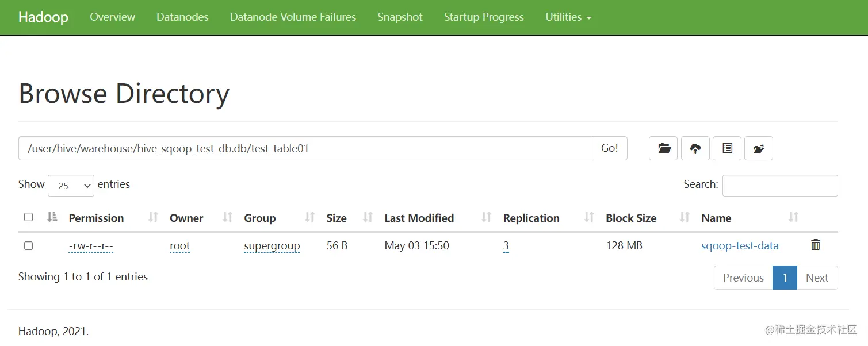The height and width of the screenshot is (346, 868).
Task: Open the Datanodes tab
Action: coord(182,17)
